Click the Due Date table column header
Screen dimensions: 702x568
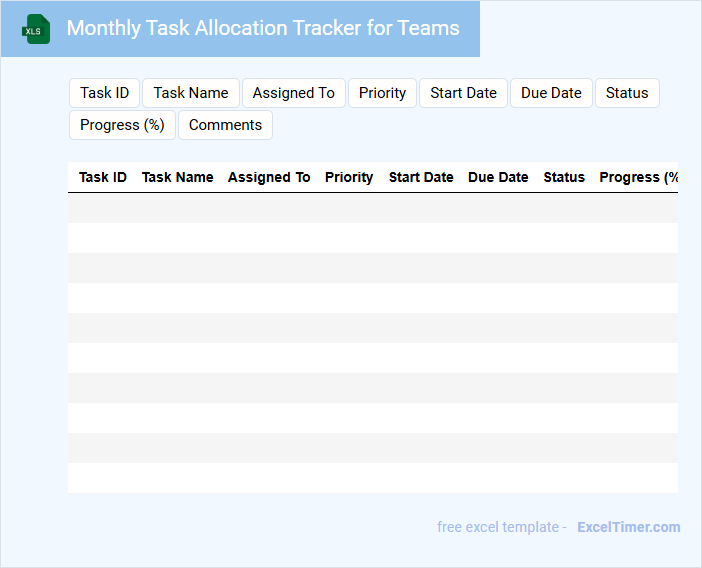point(498,177)
